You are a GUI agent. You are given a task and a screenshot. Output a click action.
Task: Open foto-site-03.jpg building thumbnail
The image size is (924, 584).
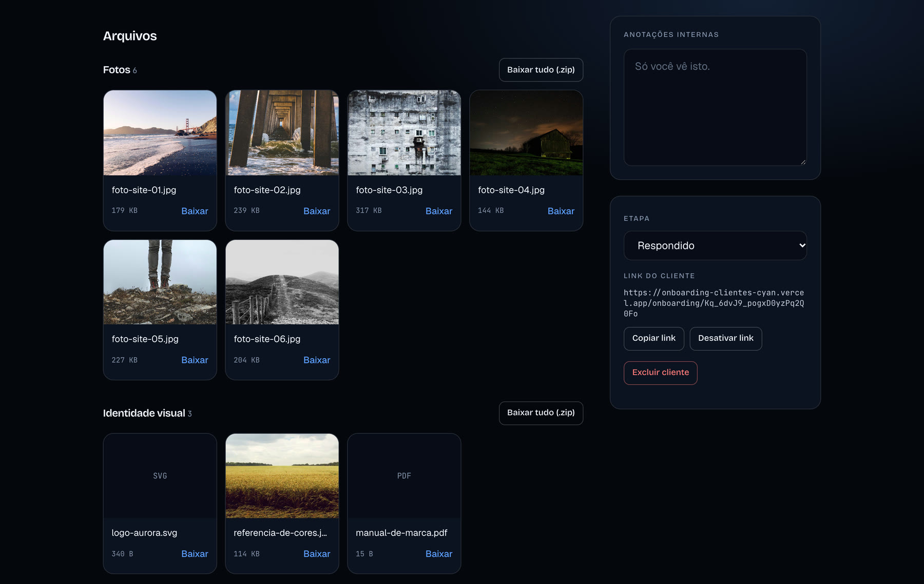(404, 133)
